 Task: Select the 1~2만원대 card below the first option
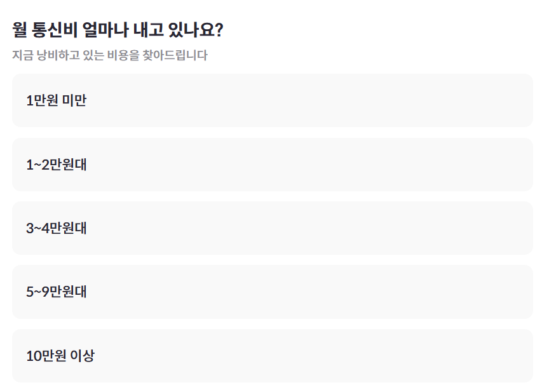(x=271, y=165)
